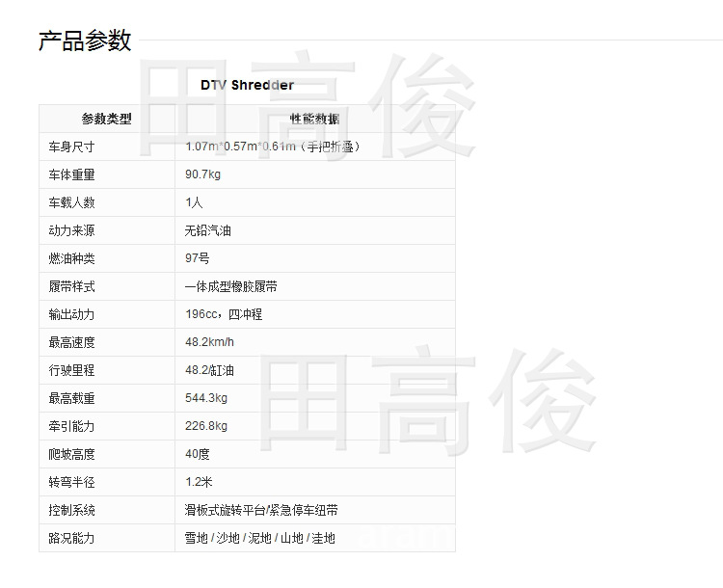Image resolution: width=723 pixels, height=588 pixels.
Task: Select the 履带样式 row label
Action: pyautogui.click(x=71, y=286)
